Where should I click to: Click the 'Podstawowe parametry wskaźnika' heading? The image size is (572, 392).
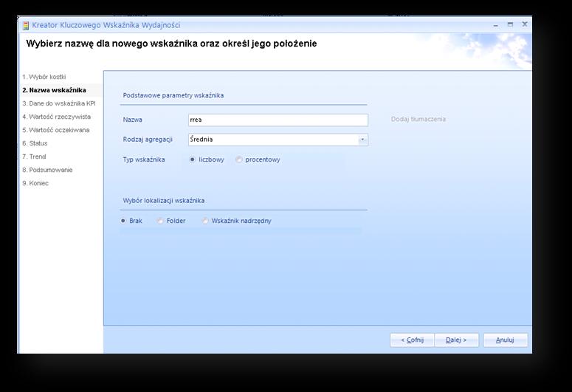tap(173, 96)
